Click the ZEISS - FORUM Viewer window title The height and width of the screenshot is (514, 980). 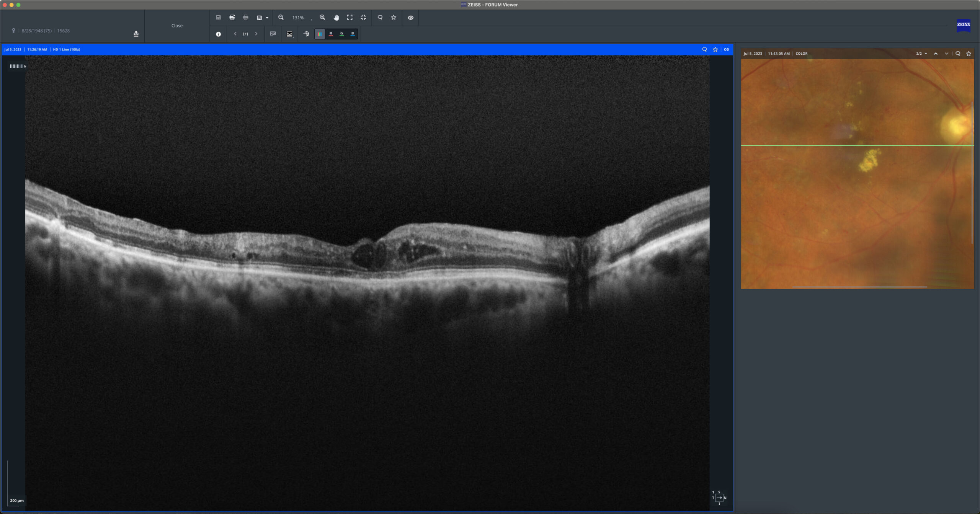[492, 5]
